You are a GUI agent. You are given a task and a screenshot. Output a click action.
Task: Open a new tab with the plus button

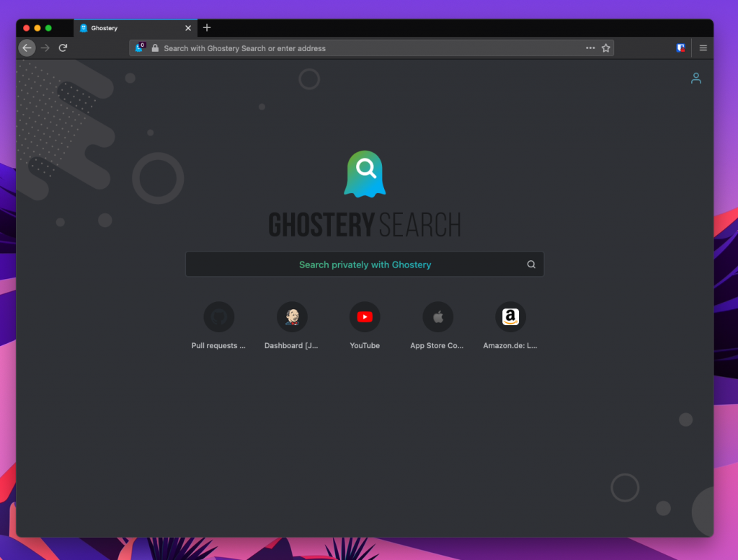207,28
